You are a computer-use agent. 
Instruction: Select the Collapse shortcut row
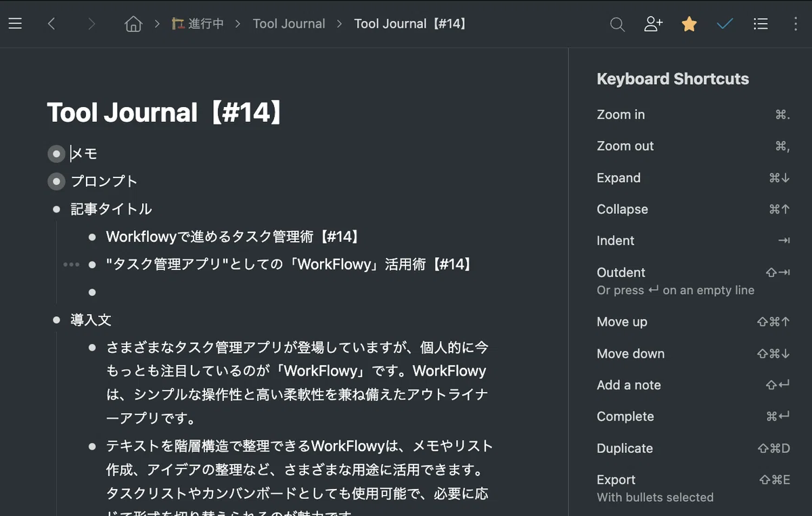(693, 209)
